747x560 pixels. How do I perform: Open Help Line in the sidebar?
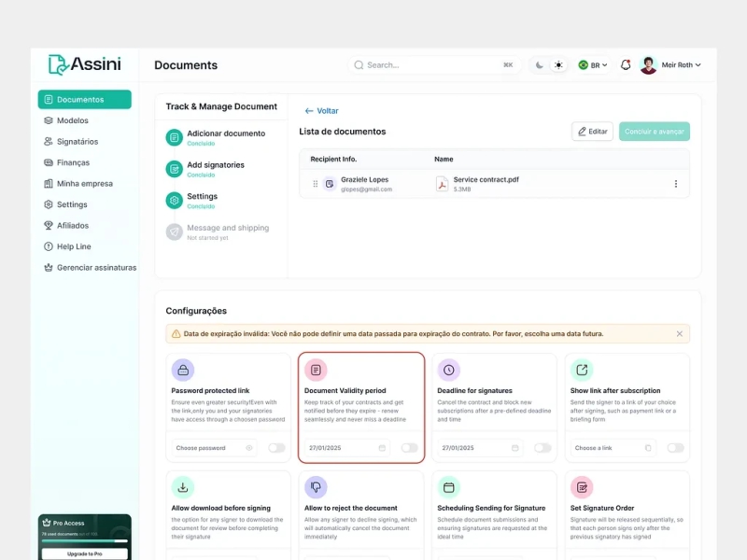(67, 246)
